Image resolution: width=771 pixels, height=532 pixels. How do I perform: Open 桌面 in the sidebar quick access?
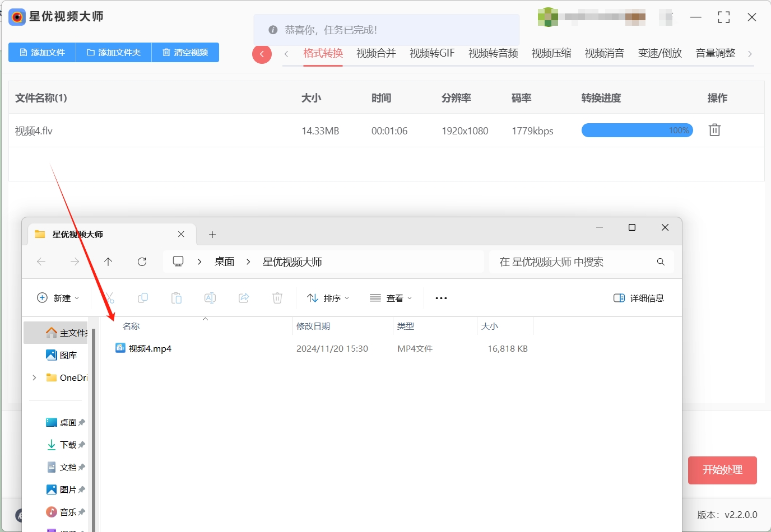coord(64,422)
